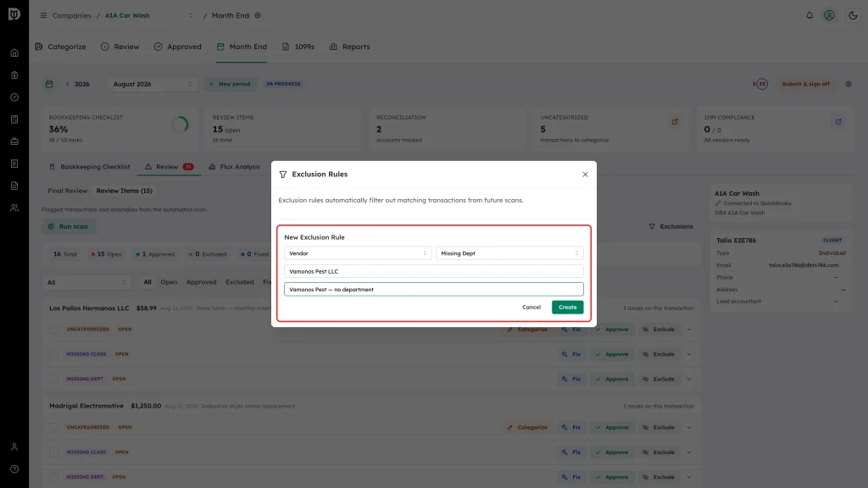Select the Final Review sub-tab
The image size is (868, 488).
tap(68, 191)
